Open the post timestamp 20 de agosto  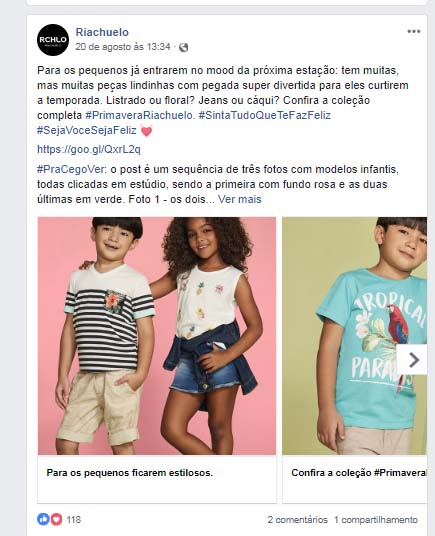pos(123,47)
